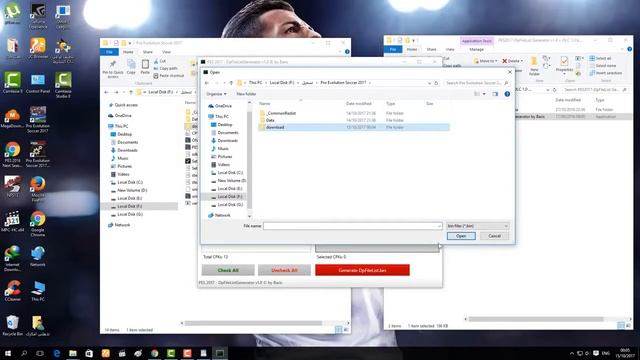Click the Paste icon in left Explorer ribbon

coord(145,67)
